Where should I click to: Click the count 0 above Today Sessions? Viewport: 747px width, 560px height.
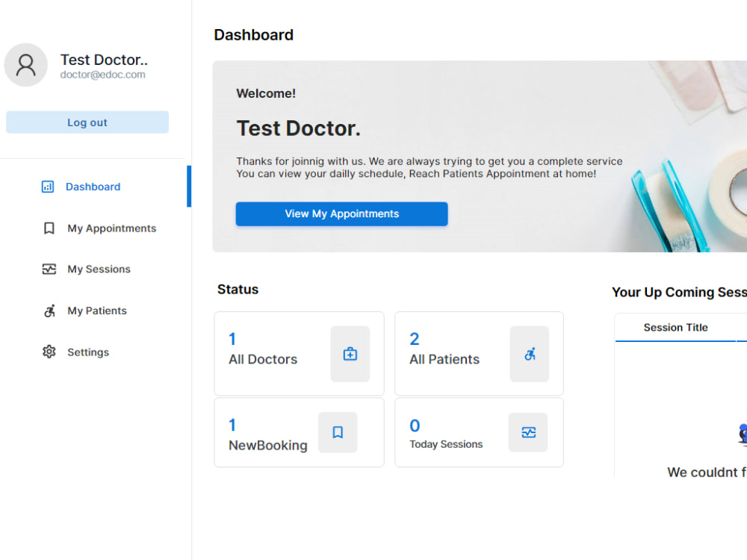[415, 426]
